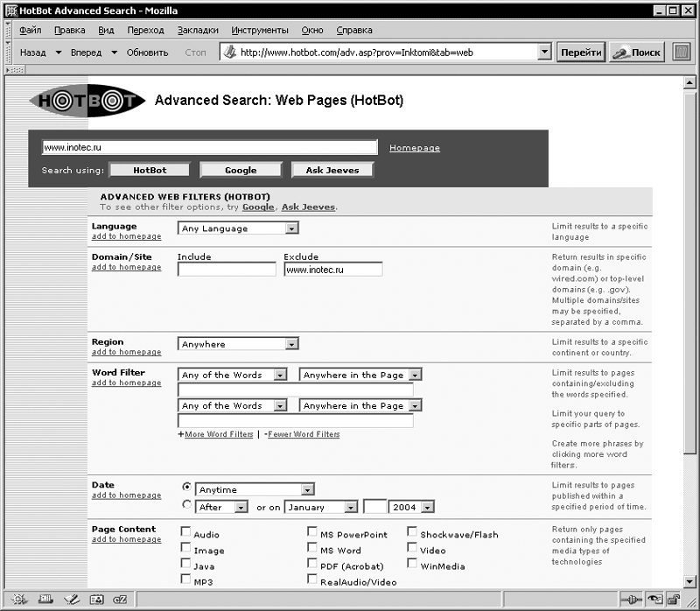Image resolution: width=700 pixels, height=611 pixels.
Task: Open the Mail component icon in status bar
Action: tap(45, 599)
